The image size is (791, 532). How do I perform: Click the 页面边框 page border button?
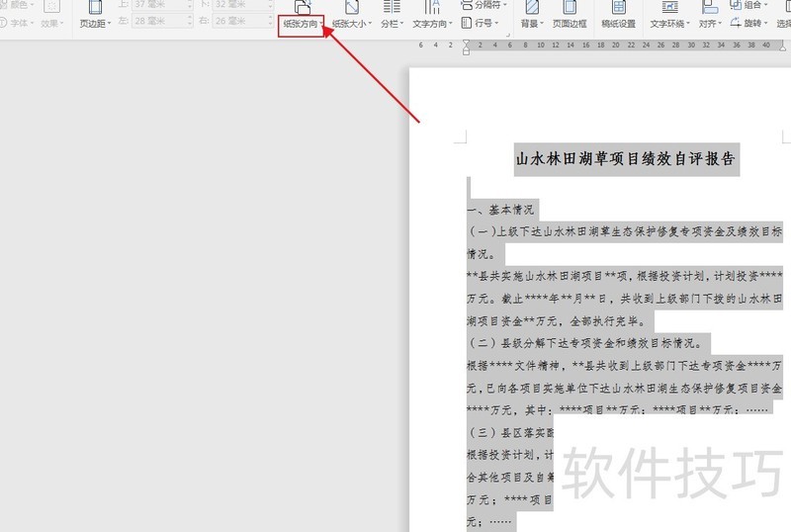570,24
